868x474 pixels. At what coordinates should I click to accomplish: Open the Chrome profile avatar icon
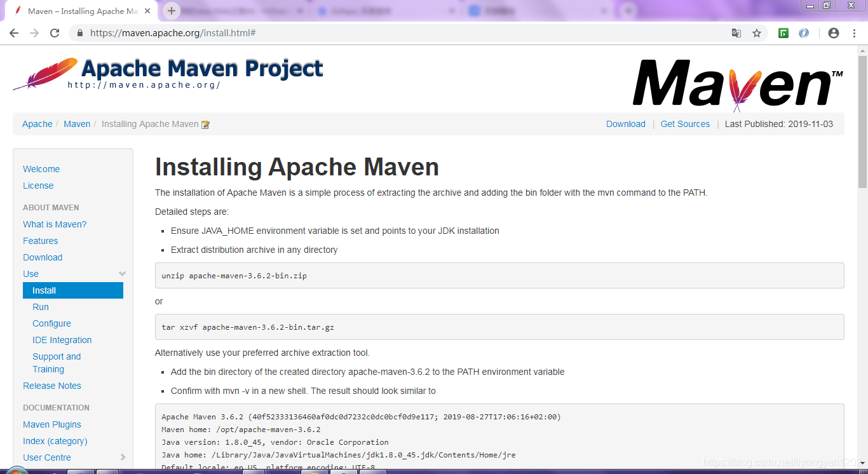[x=834, y=33]
